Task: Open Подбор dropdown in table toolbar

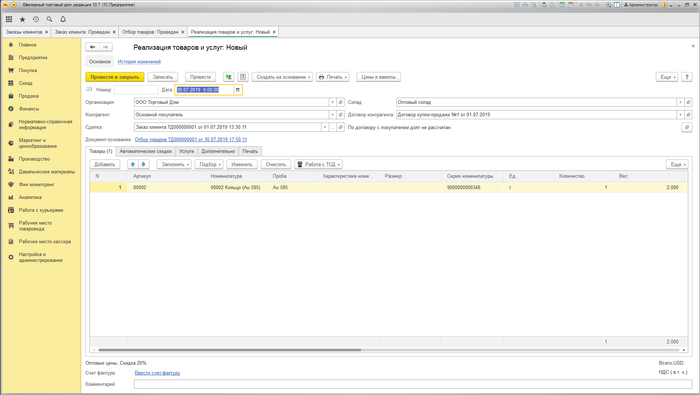Action: (209, 164)
